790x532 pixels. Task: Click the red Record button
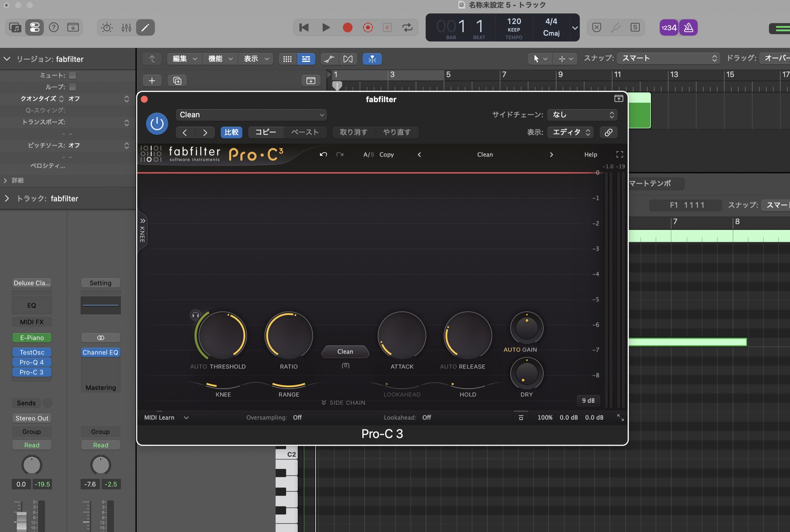click(348, 28)
